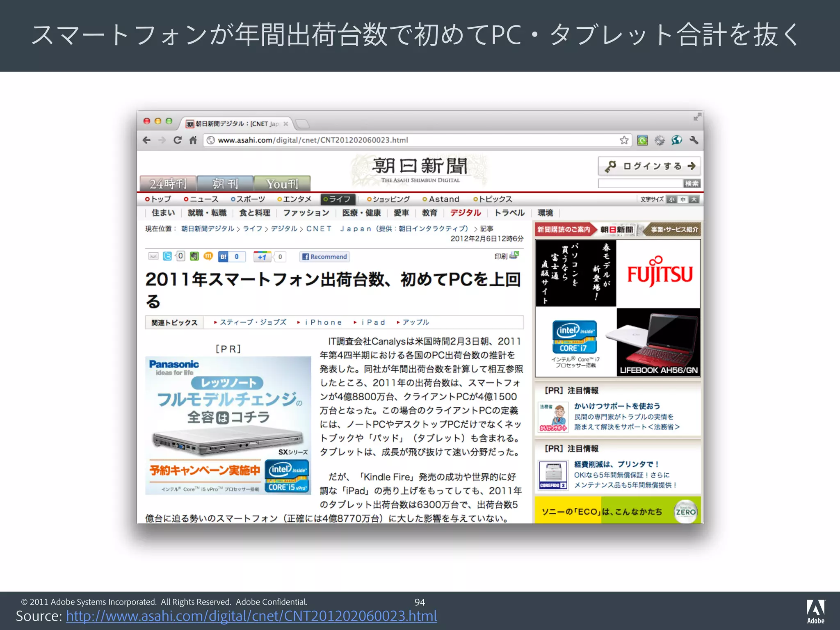The width and height of the screenshot is (840, 630).
Task: Open スティーブ・ジョブズ related topic
Action: click(x=253, y=322)
